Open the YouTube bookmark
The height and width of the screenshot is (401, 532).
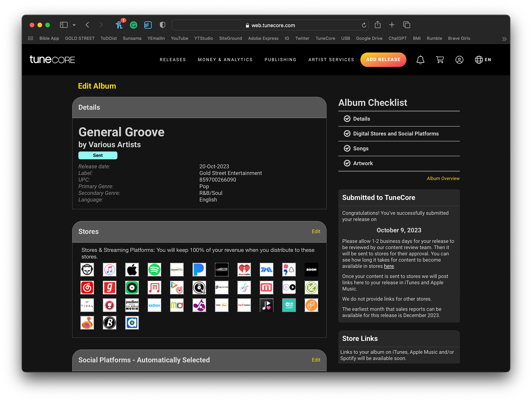179,38
